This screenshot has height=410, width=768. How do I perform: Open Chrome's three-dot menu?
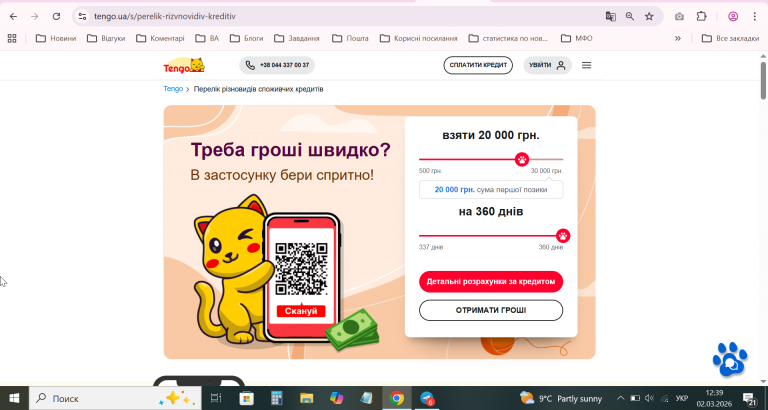pos(755,16)
